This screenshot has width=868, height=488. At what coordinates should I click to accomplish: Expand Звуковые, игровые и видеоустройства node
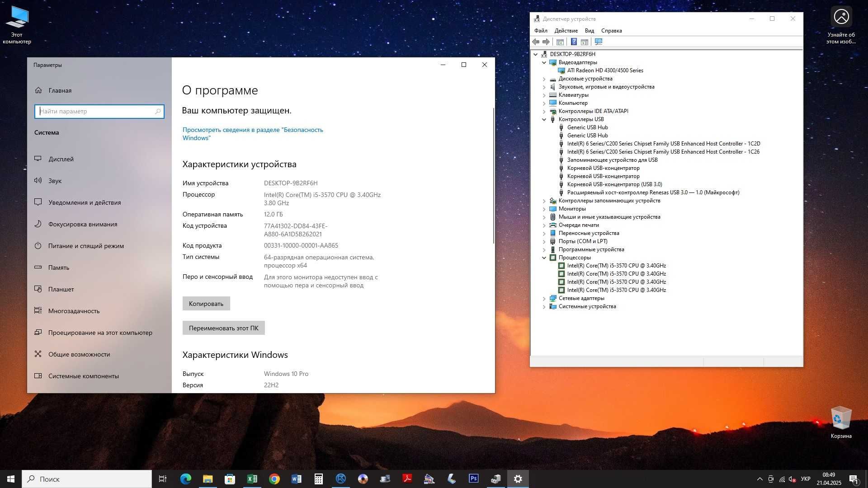(x=544, y=87)
